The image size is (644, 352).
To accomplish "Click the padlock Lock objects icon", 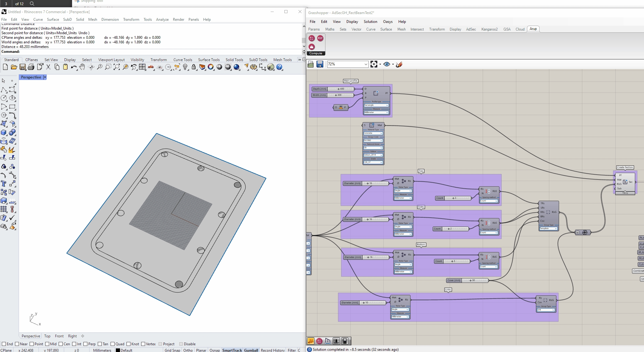I will 194,67.
